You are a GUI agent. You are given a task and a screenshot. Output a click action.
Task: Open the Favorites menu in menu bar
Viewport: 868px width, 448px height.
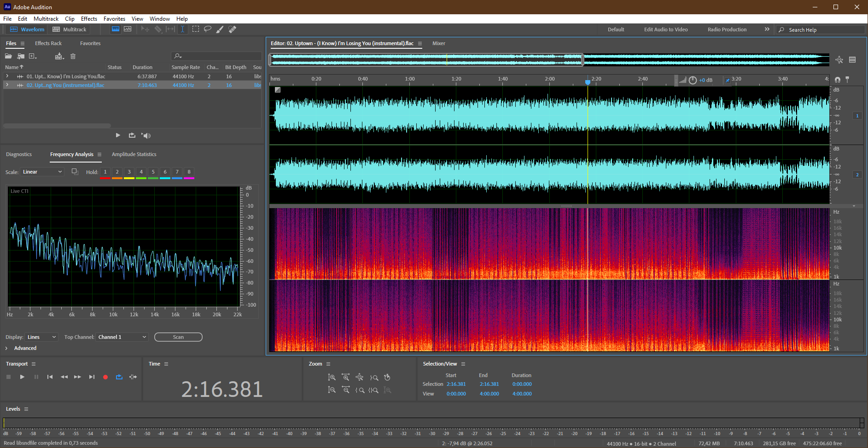[114, 19]
